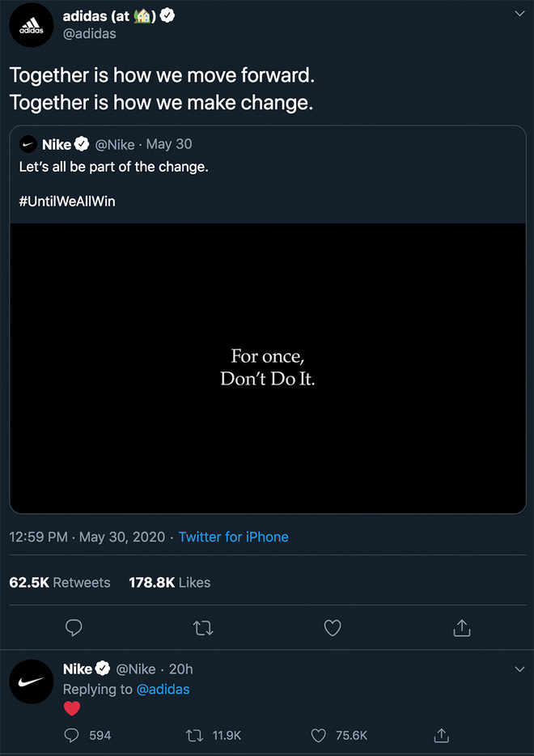Open the adidas profile avatar
The width and height of the screenshot is (534, 756).
pyautogui.click(x=31, y=25)
